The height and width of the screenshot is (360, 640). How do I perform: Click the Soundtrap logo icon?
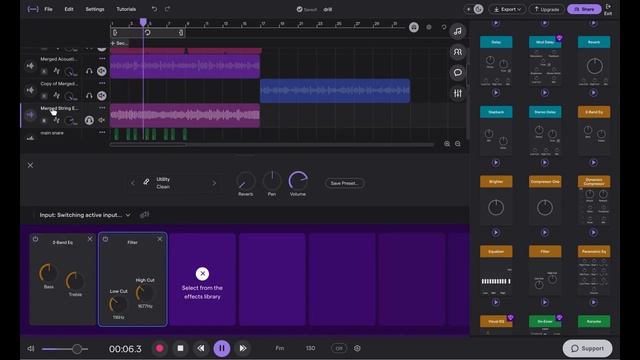coord(33,9)
